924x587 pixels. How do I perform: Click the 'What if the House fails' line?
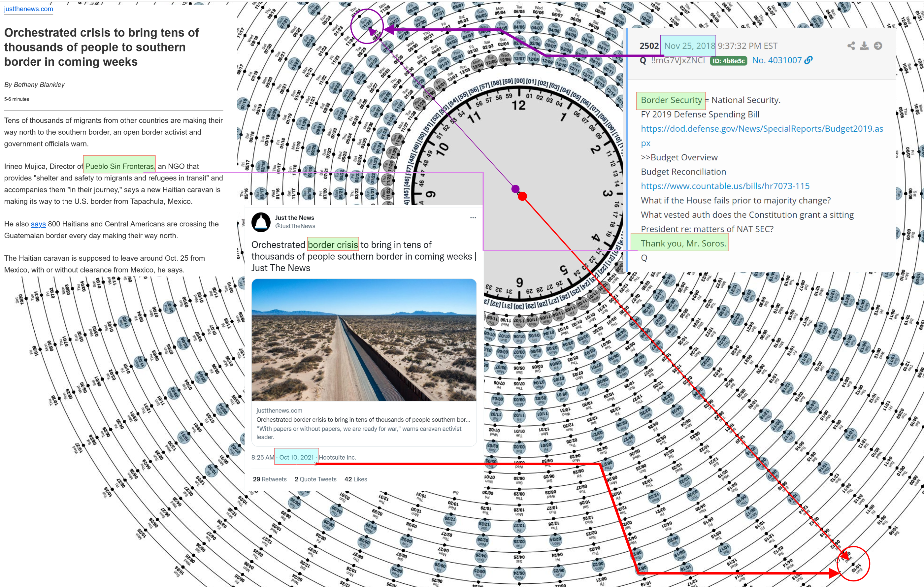click(x=736, y=201)
